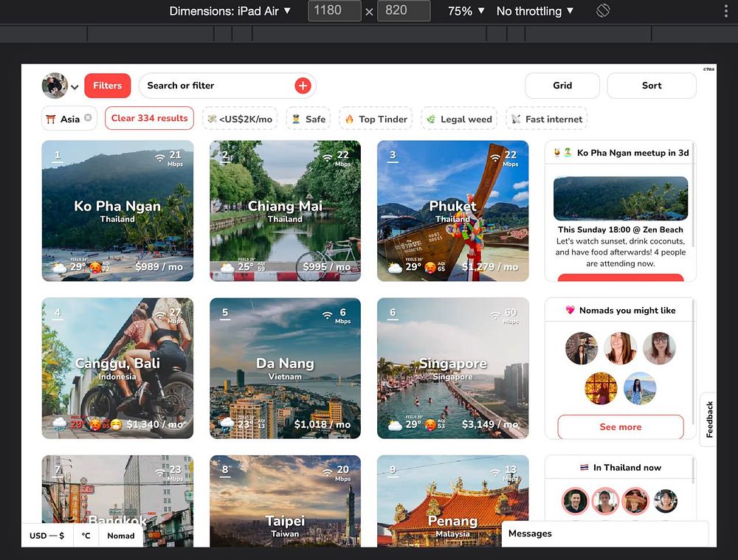The width and height of the screenshot is (738, 560).
Task: Toggle the Fast internet filter chip
Action: [547, 119]
